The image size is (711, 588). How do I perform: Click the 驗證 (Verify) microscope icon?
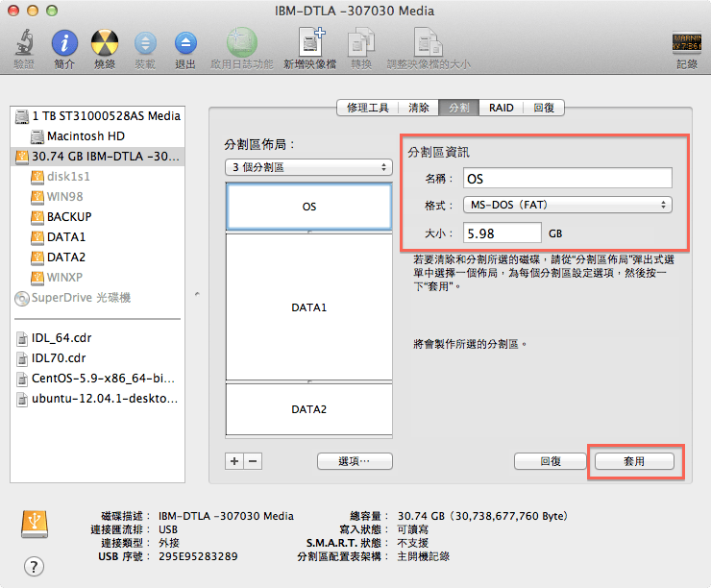point(23,43)
